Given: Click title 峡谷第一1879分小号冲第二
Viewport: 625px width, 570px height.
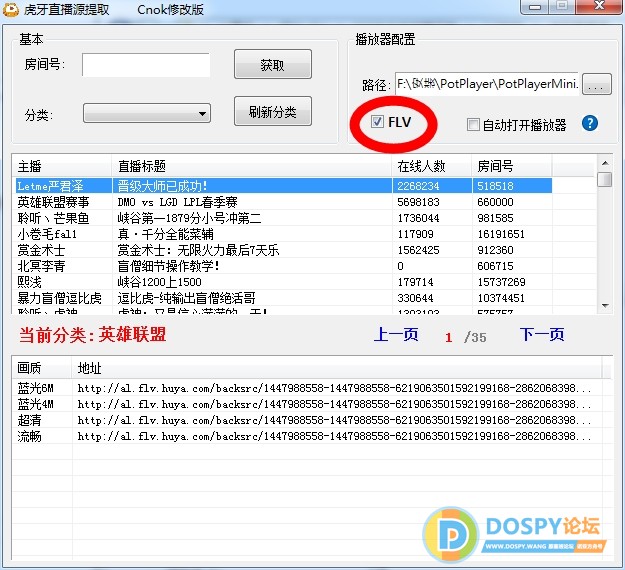Looking at the screenshot, I should pos(189,218).
